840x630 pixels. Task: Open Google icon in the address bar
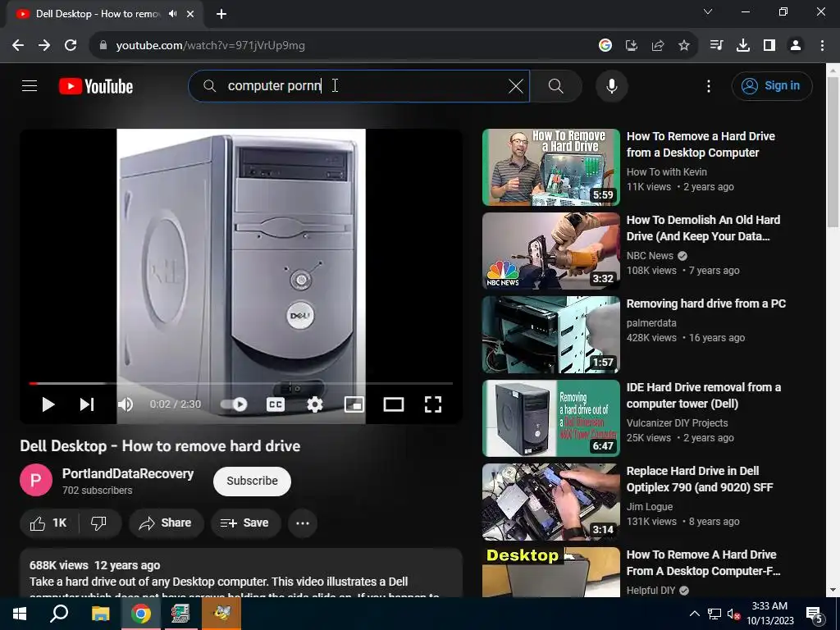point(605,46)
